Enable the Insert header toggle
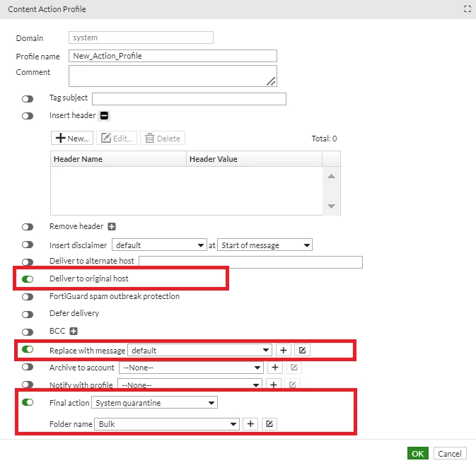The width and height of the screenshot is (476, 463). click(28, 116)
